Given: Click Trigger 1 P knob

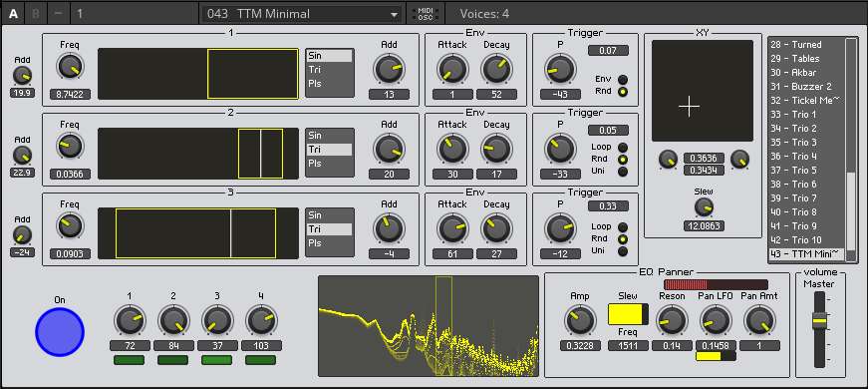Looking at the screenshot, I should pos(560,70).
